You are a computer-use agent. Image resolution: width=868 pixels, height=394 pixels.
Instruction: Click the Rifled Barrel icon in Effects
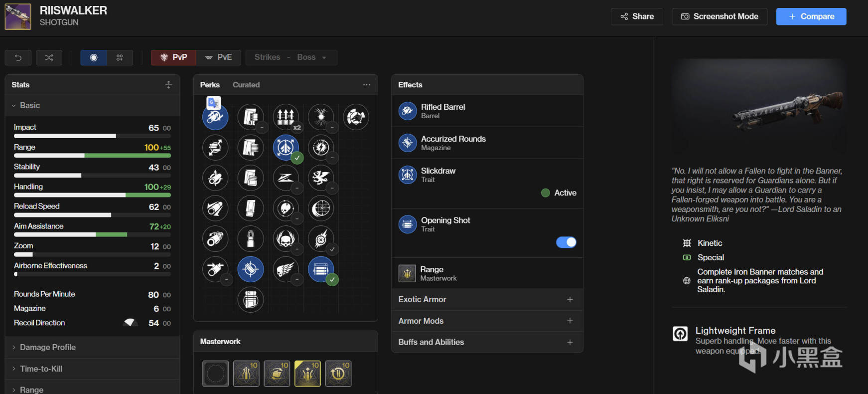407,111
